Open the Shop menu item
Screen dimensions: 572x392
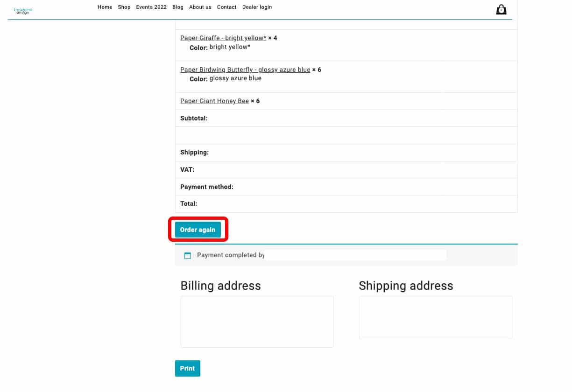[124, 7]
